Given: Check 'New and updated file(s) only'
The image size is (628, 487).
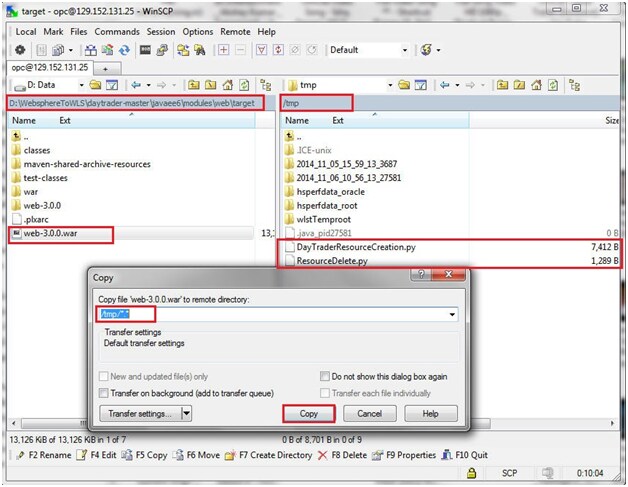Looking at the screenshot, I should tap(104, 376).
